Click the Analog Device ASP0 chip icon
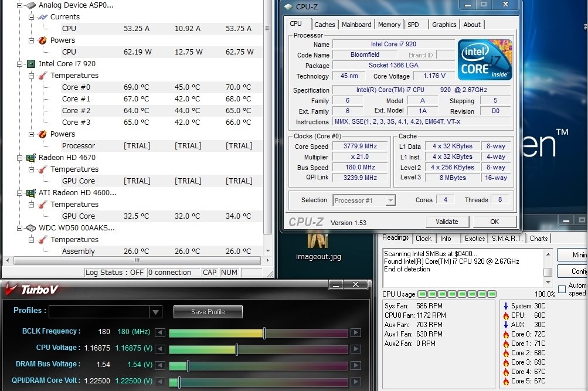The height and width of the screenshot is (391, 588). click(31, 5)
